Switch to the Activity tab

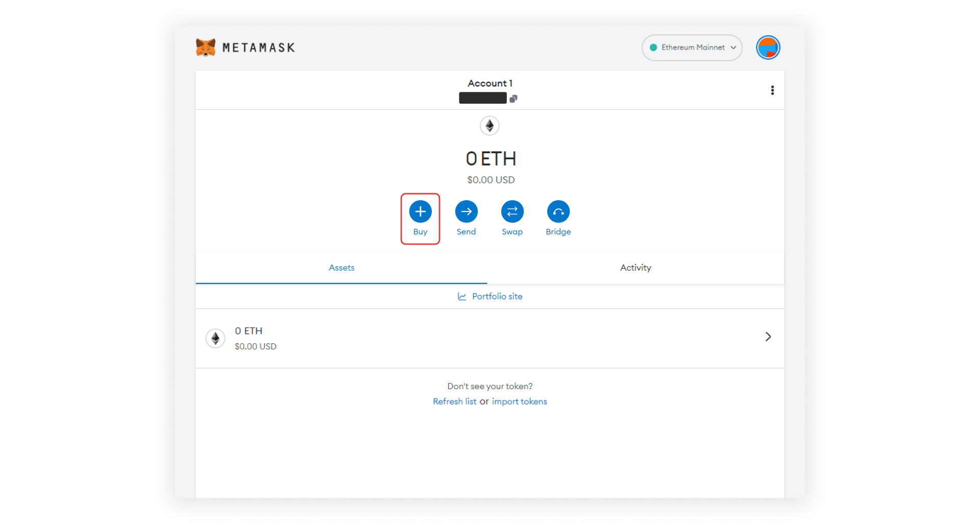click(x=635, y=268)
